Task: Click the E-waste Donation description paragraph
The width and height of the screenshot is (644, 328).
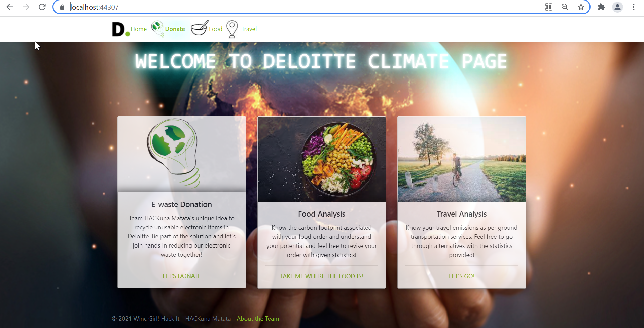Action: tap(182, 236)
